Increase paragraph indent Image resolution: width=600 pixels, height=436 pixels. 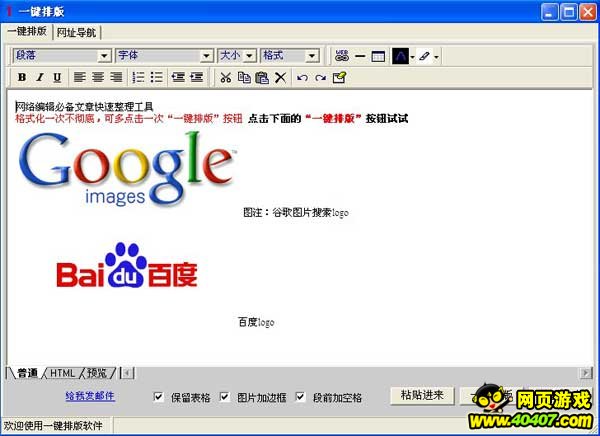pyautogui.click(x=197, y=77)
